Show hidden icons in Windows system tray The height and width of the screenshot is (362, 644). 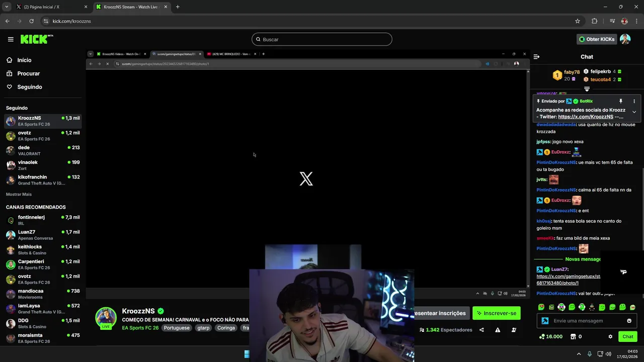[579, 354]
